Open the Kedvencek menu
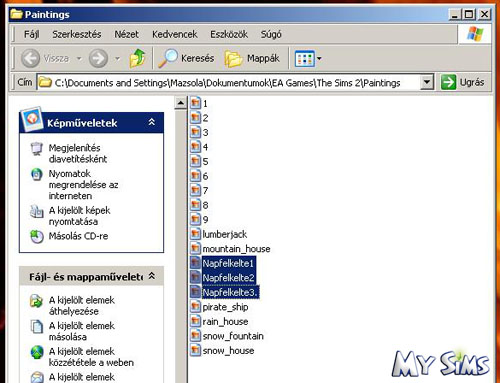500x383 pixels. 175,34
